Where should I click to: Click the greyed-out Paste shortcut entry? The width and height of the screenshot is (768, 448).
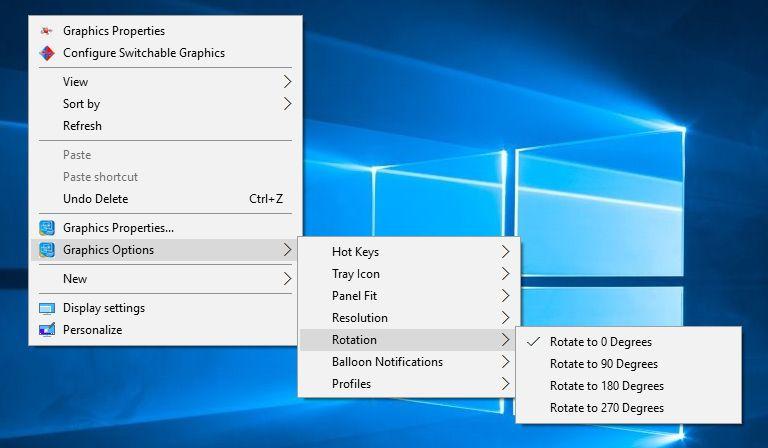(x=165, y=177)
